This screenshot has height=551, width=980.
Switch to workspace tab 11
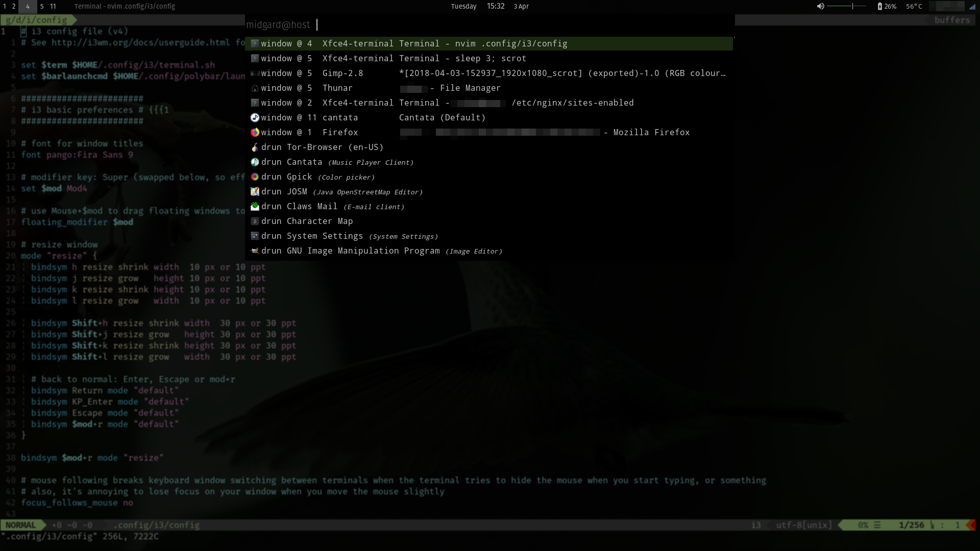[x=53, y=6]
